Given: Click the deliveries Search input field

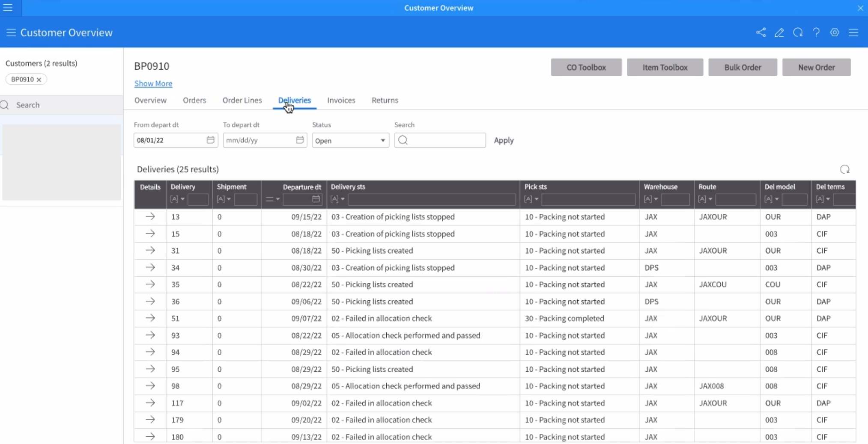Looking at the screenshot, I should click(445, 140).
